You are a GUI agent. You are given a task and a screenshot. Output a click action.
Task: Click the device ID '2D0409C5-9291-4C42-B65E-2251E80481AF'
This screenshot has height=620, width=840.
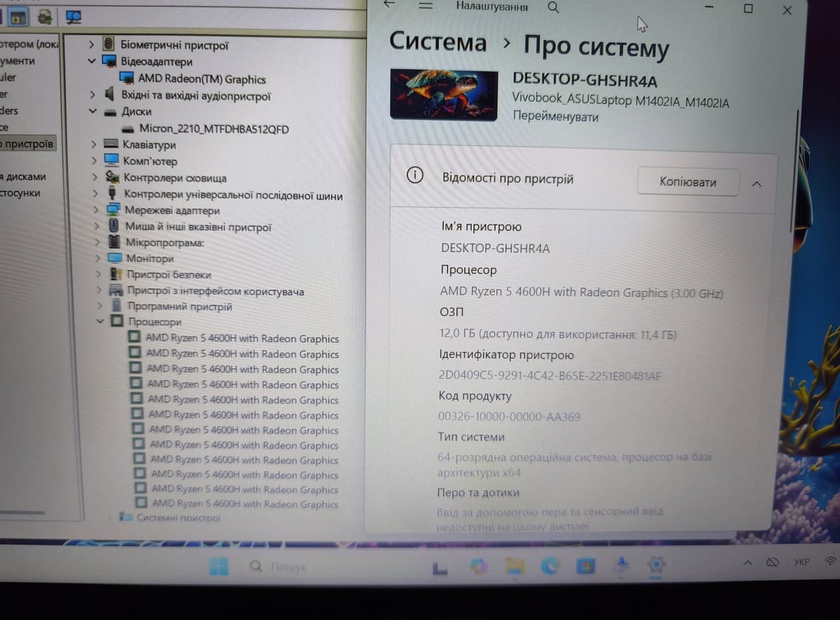[x=550, y=376]
